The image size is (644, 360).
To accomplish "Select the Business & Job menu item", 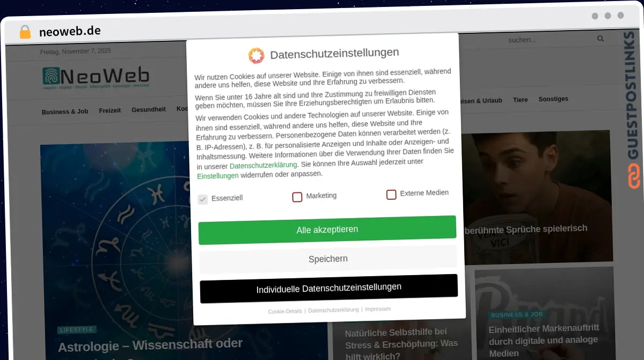I will click(x=65, y=112).
